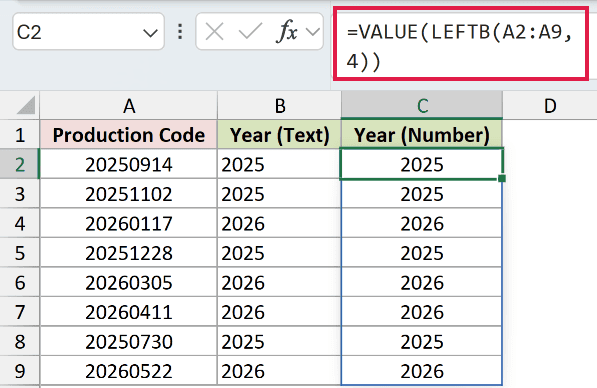Screen dimensions: 597x388
Task: Click the three-dot formula bar handle
Action: pyautogui.click(x=180, y=32)
